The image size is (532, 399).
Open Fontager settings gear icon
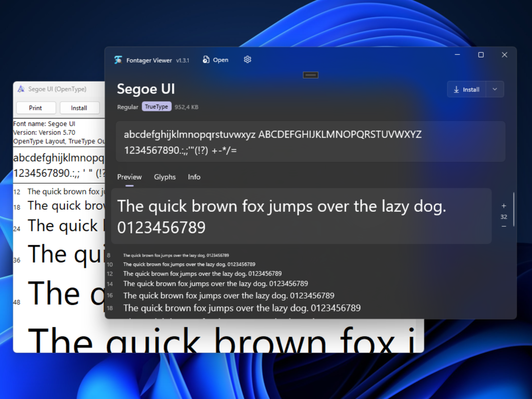click(248, 59)
